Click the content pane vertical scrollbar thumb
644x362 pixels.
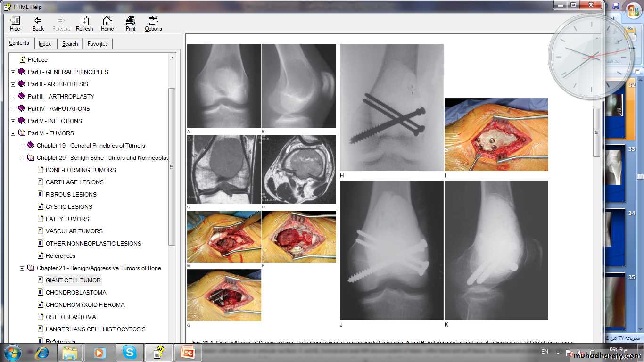[596, 132]
